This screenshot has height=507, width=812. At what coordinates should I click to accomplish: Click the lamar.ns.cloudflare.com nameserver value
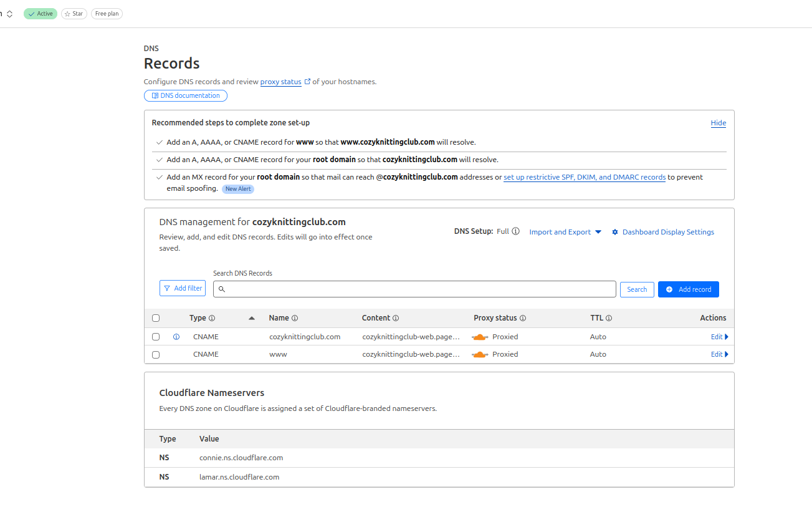[239, 477]
